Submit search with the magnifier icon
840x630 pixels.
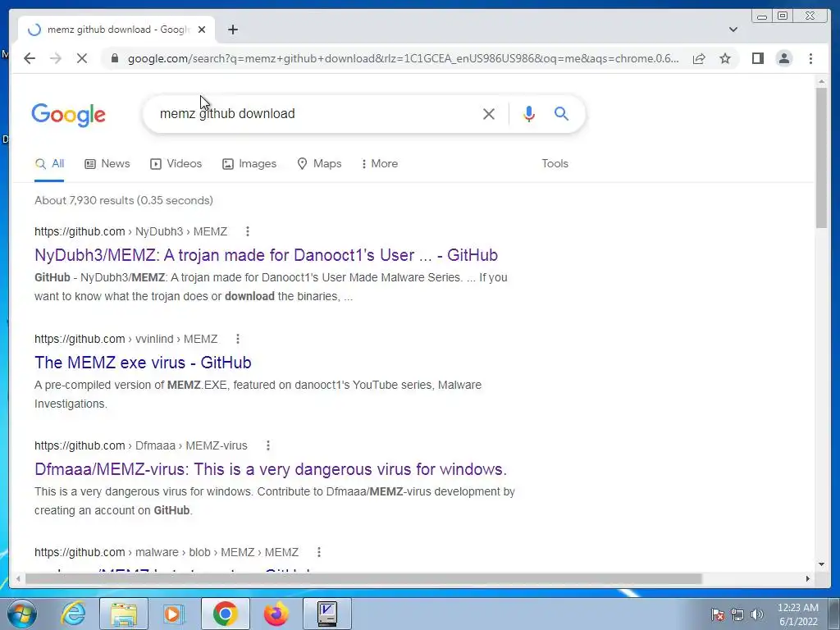coord(561,113)
